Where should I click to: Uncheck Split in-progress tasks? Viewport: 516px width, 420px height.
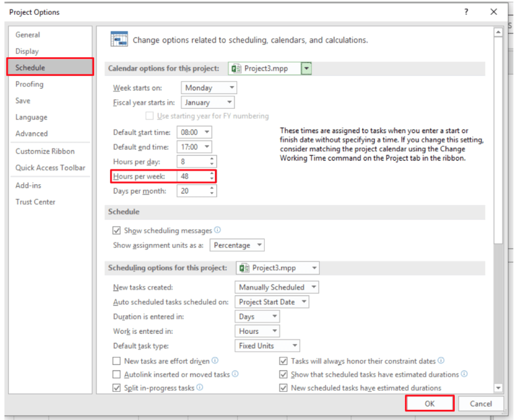(116, 388)
